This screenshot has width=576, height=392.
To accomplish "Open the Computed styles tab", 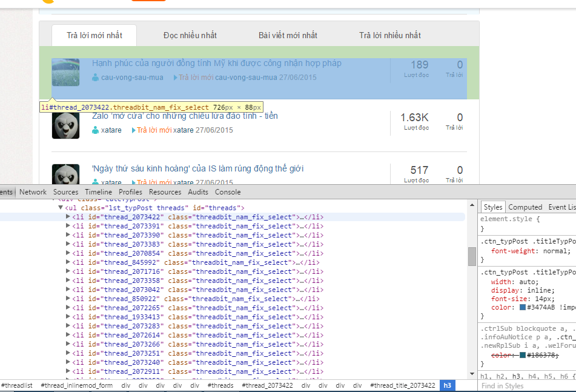I will 525,207.
